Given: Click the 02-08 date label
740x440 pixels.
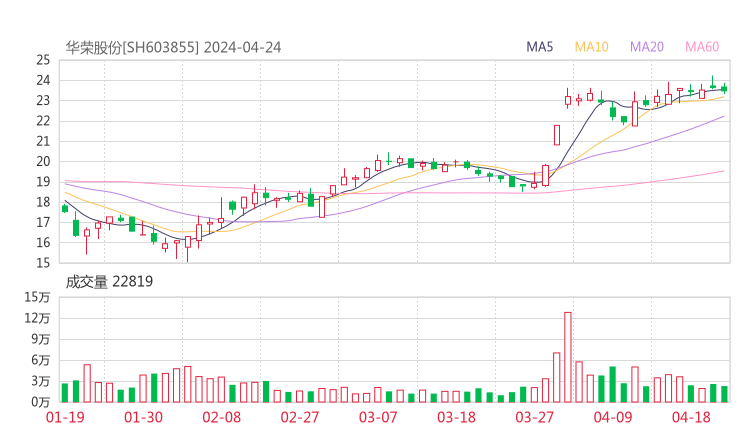Looking at the screenshot, I should coord(221,417).
